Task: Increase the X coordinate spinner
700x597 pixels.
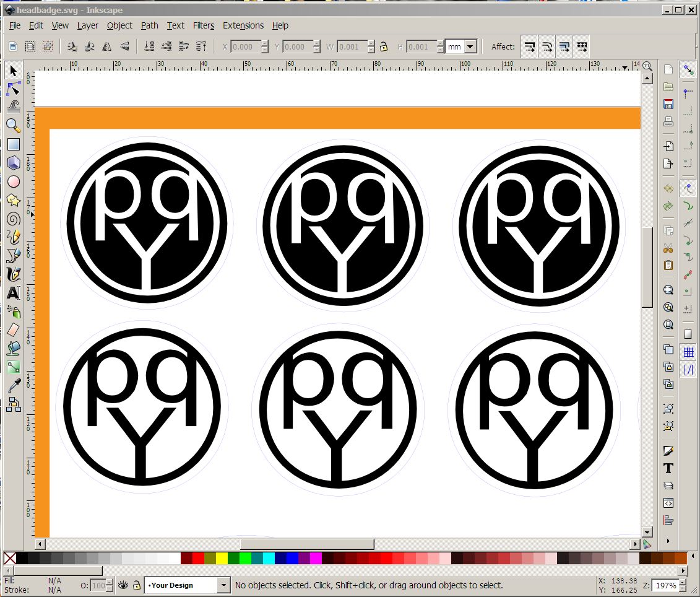Action: point(265,43)
